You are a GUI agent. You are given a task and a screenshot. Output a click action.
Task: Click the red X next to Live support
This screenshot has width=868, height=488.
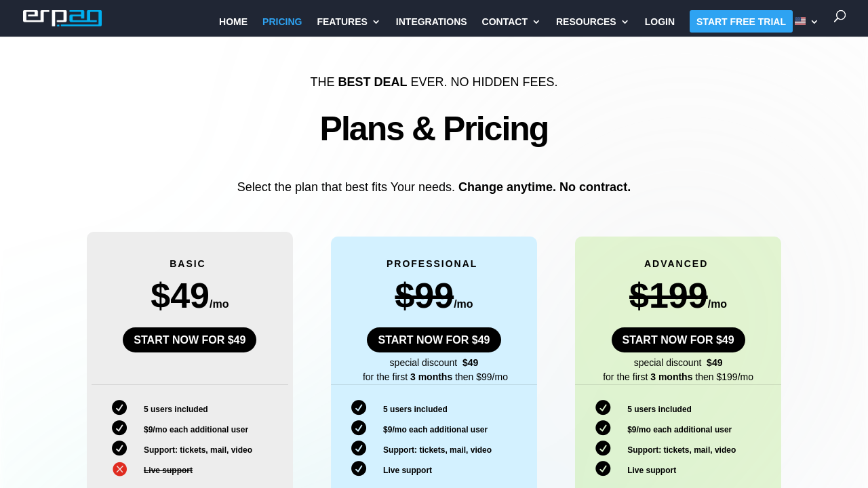(119, 469)
